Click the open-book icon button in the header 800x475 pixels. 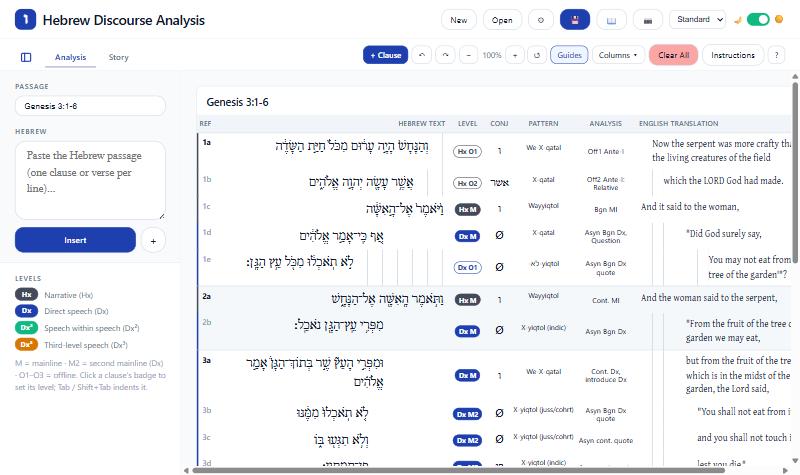point(611,20)
